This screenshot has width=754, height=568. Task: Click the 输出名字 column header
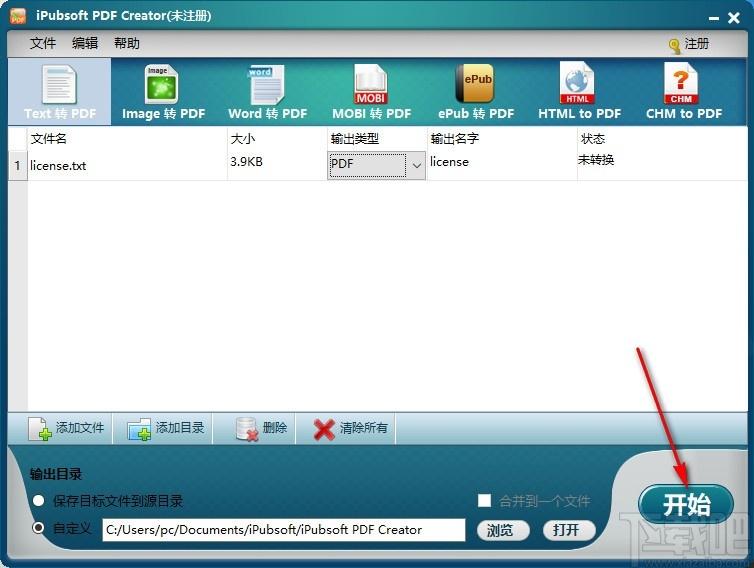(502, 139)
